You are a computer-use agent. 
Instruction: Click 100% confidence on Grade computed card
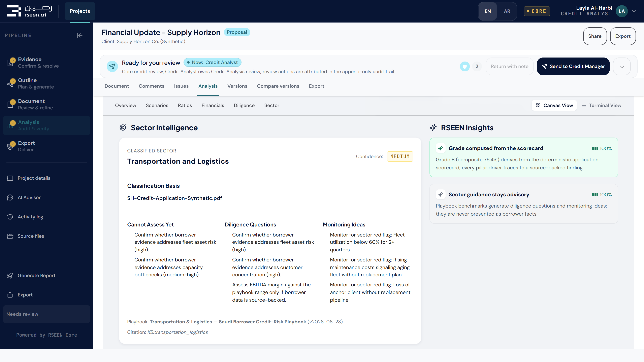(x=602, y=148)
